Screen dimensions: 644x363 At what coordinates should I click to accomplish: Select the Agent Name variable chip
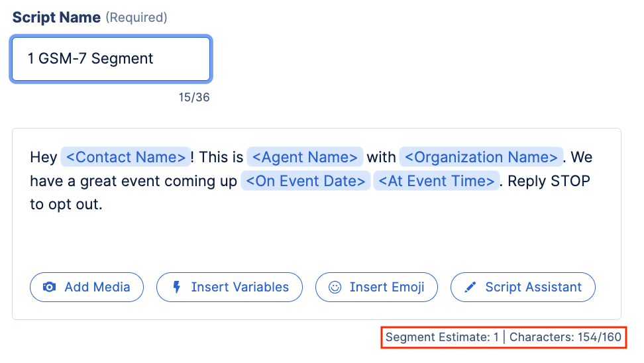click(305, 157)
